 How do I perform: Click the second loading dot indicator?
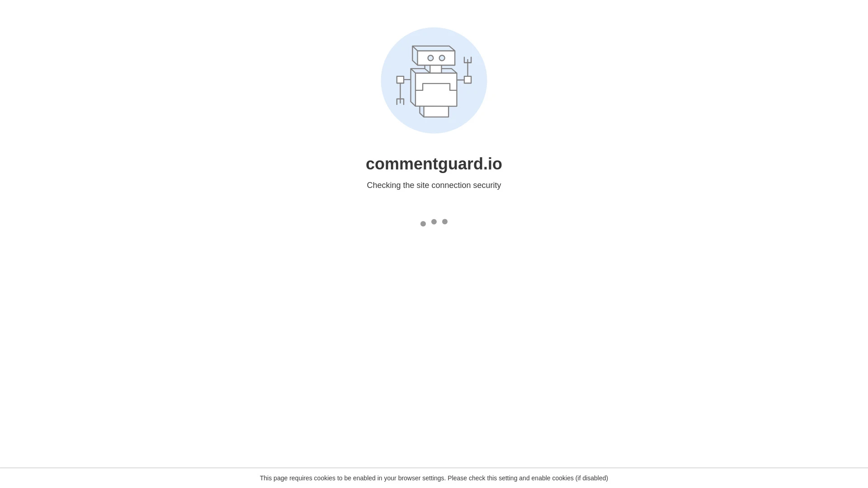tap(434, 222)
